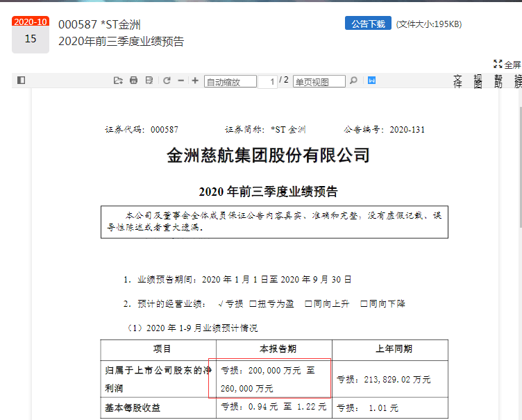Click 证券代码:000587 text
The image size is (522, 420).
click(142, 129)
